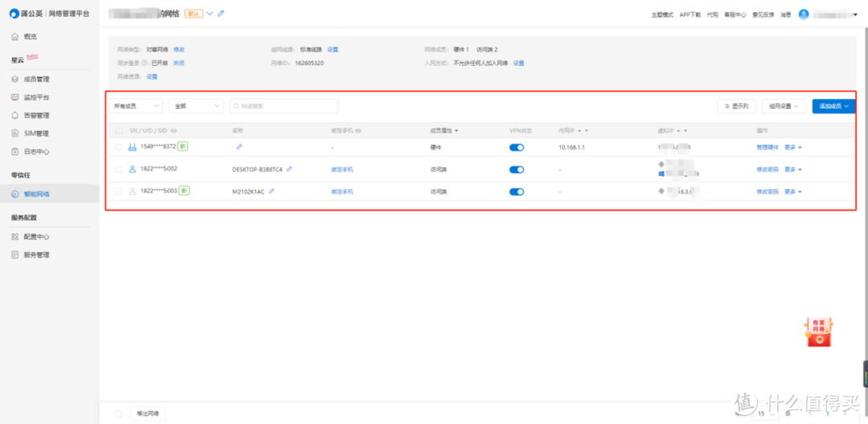Click the 概览 home icon in sidebar

click(15, 36)
